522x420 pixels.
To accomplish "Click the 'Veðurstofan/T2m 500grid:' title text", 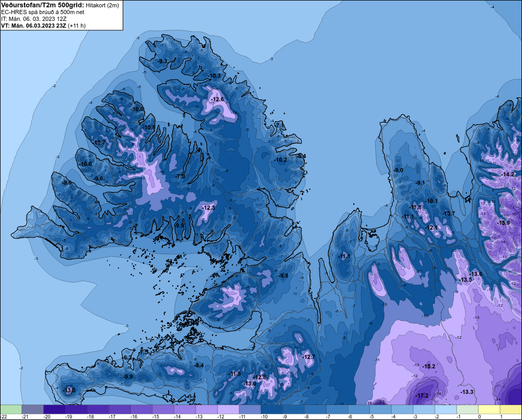I will coord(43,5).
